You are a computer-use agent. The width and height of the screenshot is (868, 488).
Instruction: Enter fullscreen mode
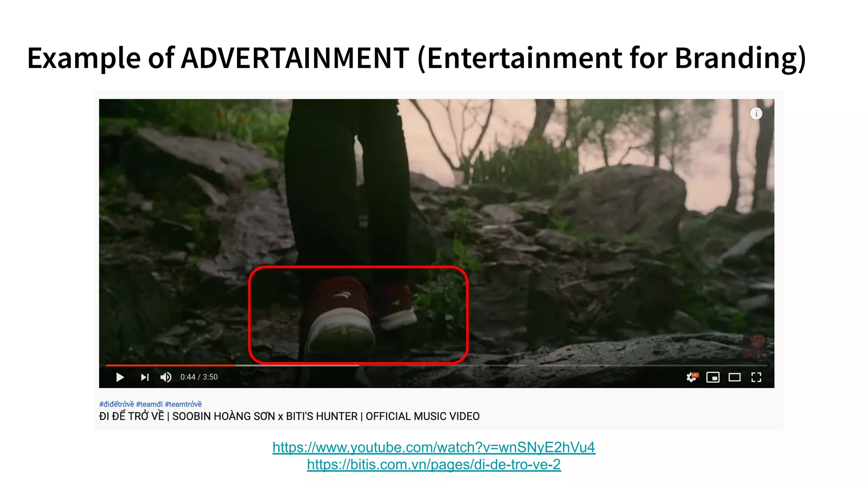(756, 377)
